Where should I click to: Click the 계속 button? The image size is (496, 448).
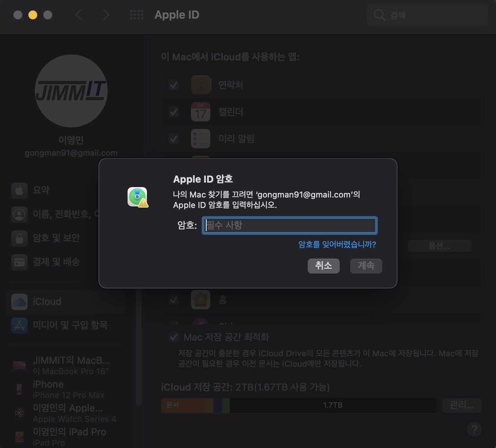pos(366,266)
